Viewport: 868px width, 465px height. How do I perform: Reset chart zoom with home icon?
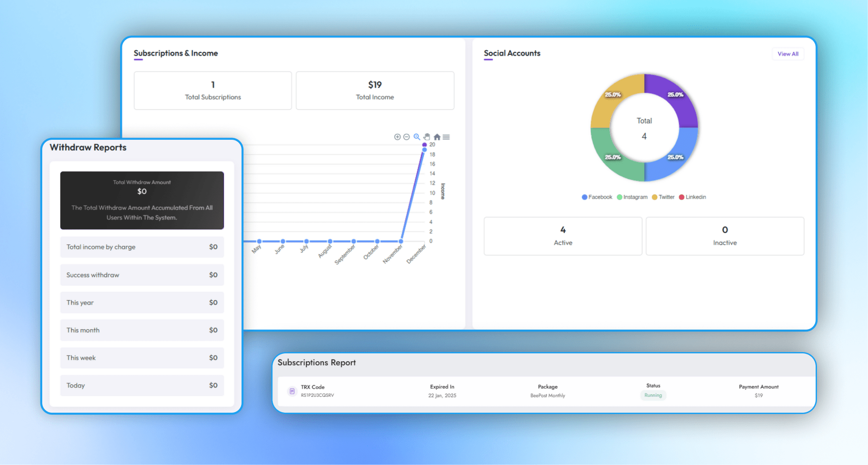[437, 137]
